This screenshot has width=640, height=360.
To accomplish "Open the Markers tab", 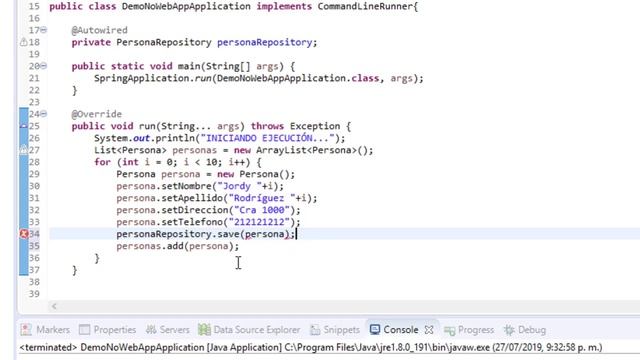I will pos(45,330).
